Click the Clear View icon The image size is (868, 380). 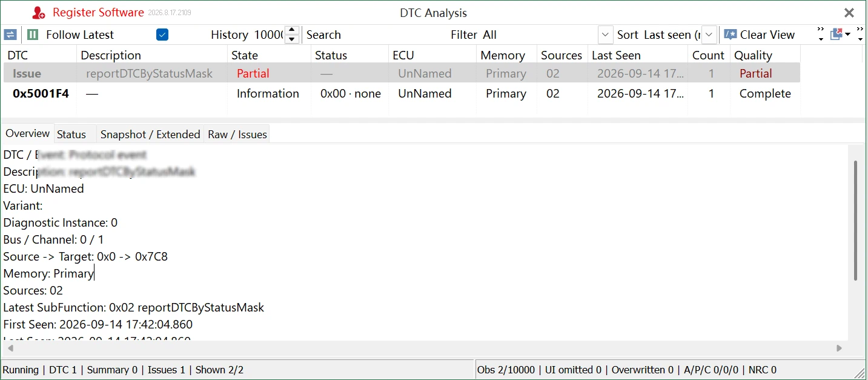click(731, 35)
